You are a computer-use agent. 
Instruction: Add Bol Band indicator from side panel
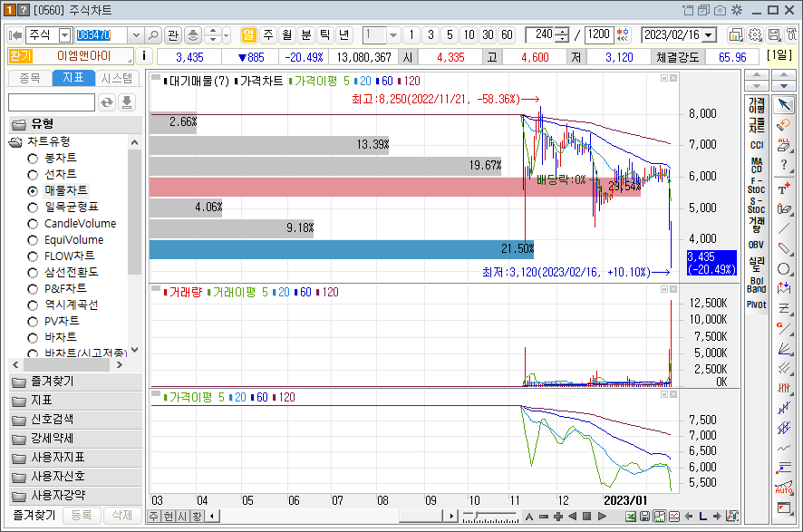click(x=757, y=285)
